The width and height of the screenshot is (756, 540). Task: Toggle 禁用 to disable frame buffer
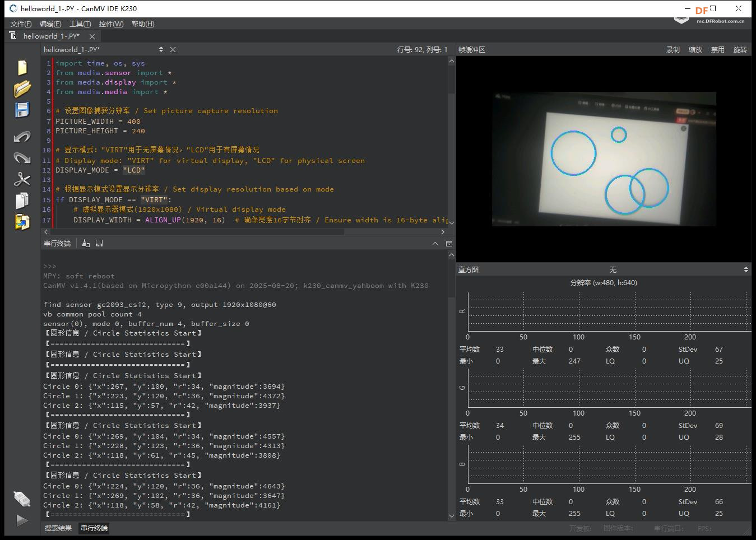coord(717,50)
